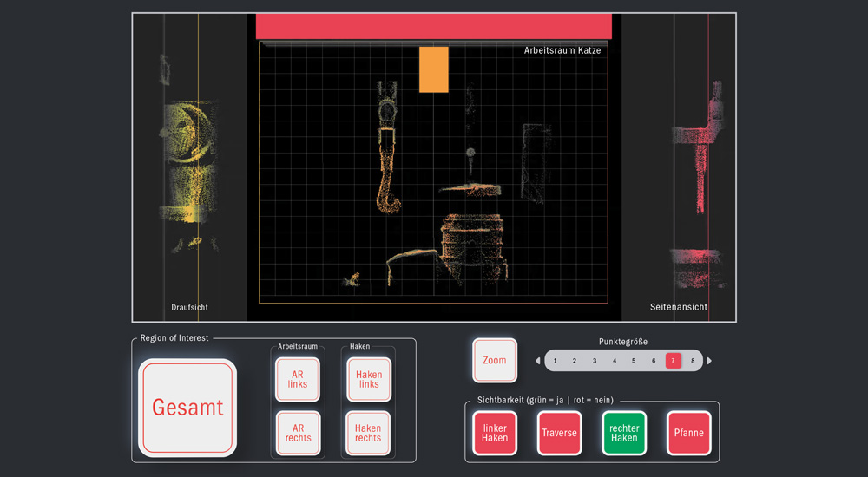Screen dimensions: 868x477
Task: Toggle visibility of Pfanne
Action: coord(688,433)
